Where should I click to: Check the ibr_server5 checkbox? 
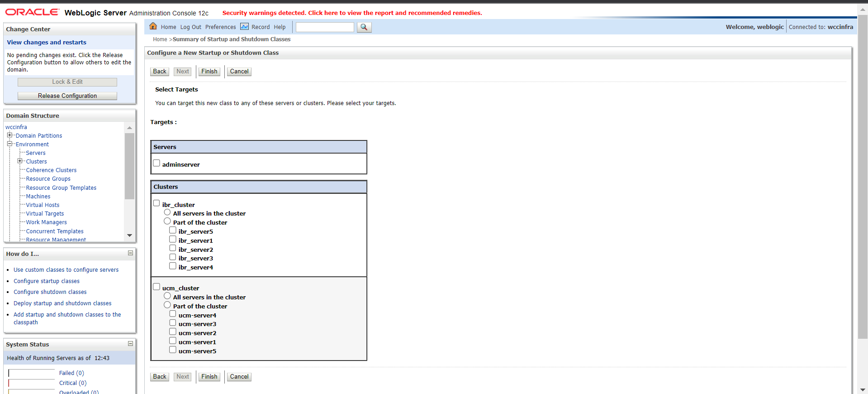pos(173,230)
